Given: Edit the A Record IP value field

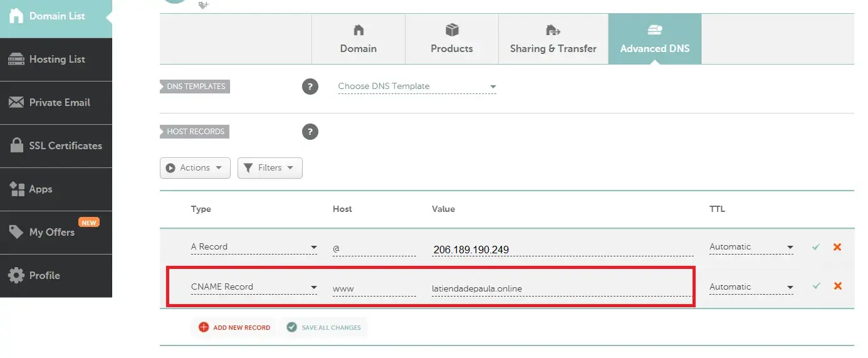Looking at the screenshot, I should click(562, 250).
